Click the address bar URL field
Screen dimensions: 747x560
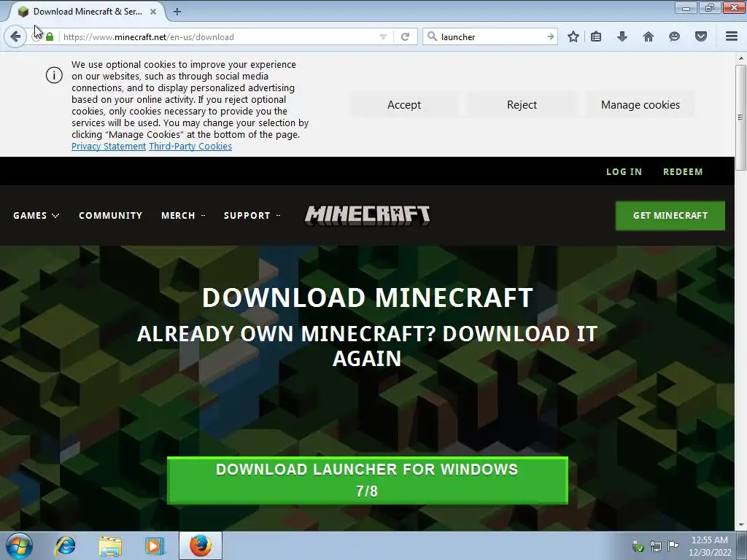(219, 36)
